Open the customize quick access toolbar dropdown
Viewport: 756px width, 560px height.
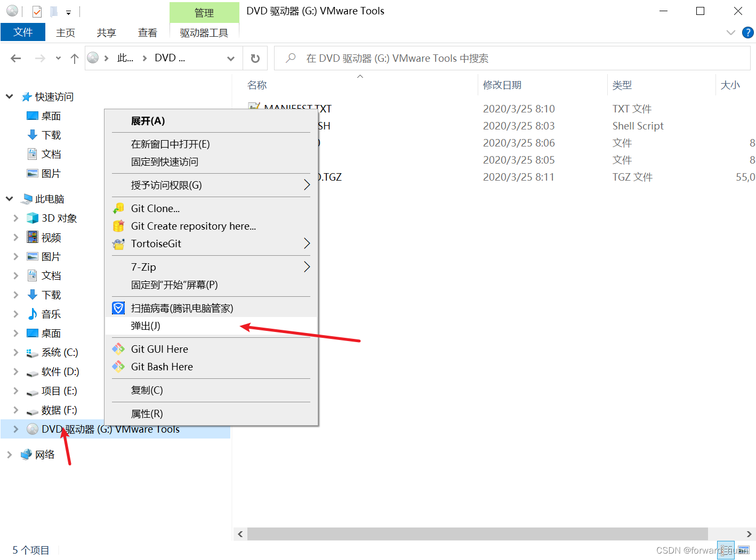[68, 12]
